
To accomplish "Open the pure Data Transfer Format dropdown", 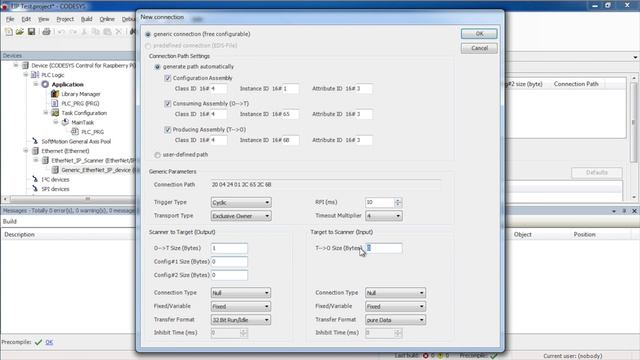I will 395,320.
